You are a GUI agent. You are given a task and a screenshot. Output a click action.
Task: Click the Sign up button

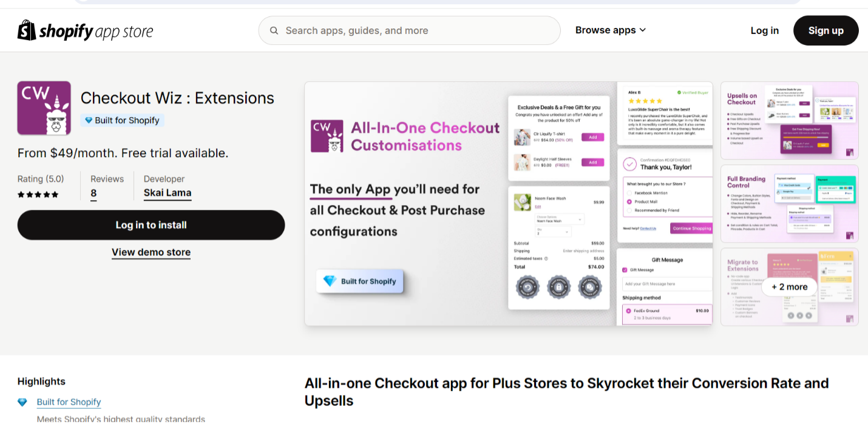pyautogui.click(x=826, y=30)
